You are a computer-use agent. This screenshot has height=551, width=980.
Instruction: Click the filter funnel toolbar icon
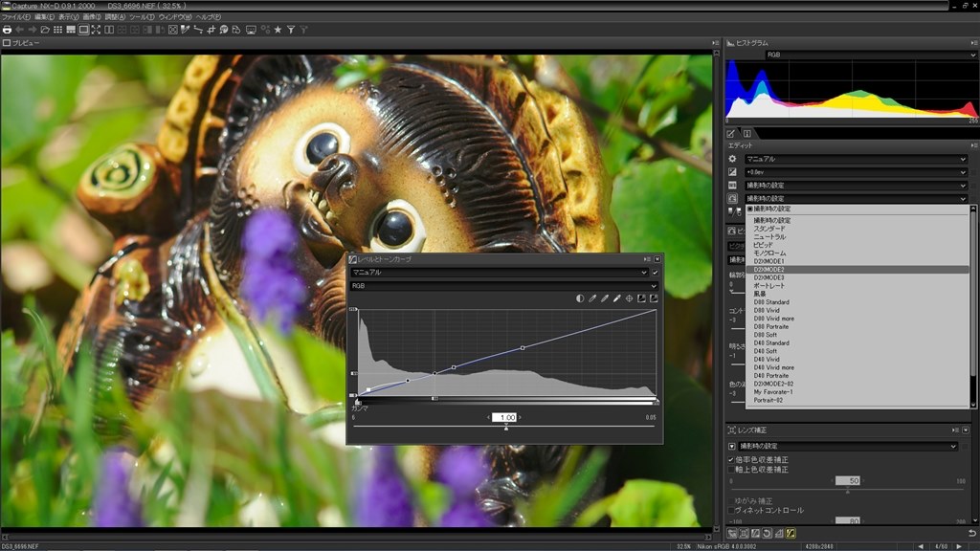coord(290,30)
